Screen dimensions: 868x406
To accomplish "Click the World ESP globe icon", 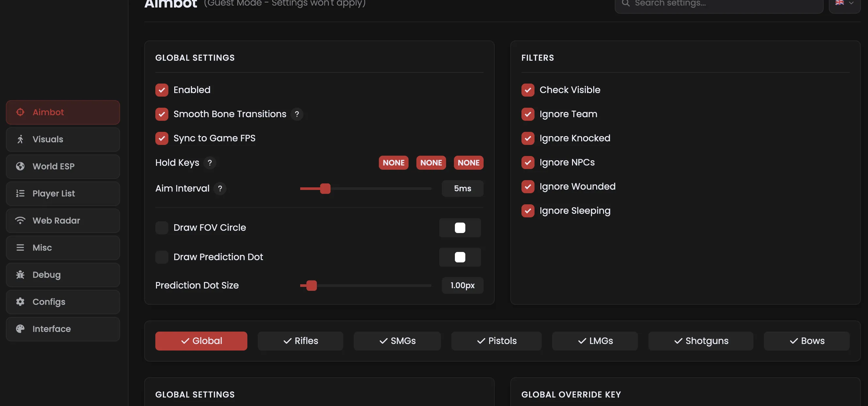I will click(x=20, y=166).
